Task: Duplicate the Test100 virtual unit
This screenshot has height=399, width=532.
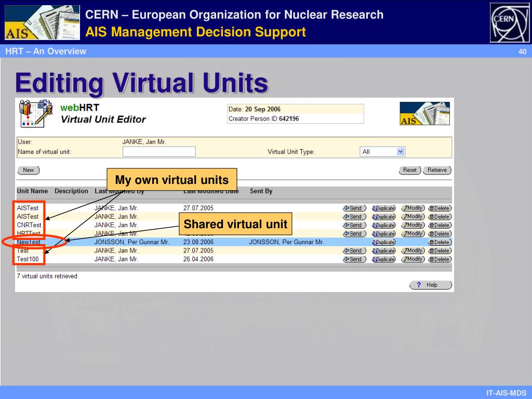Action: tap(384, 259)
